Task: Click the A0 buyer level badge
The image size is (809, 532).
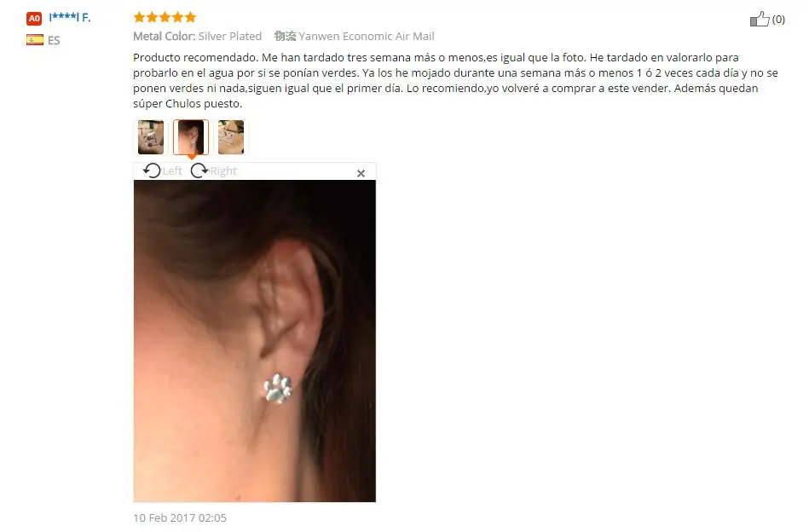Action: pyautogui.click(x=34, y=19)
